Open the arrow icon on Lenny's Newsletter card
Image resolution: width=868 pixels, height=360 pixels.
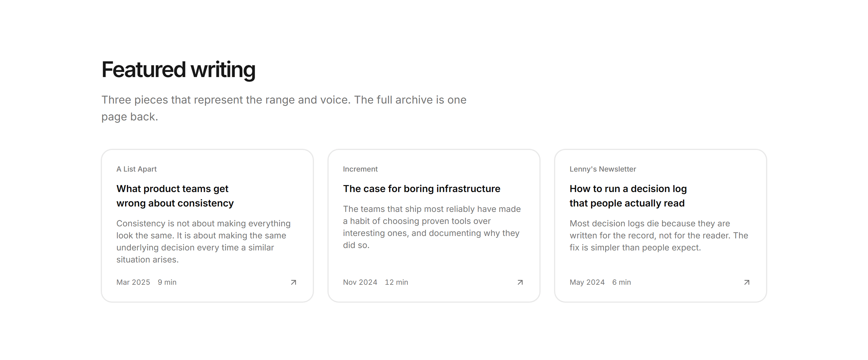click(x=747, y=282)
